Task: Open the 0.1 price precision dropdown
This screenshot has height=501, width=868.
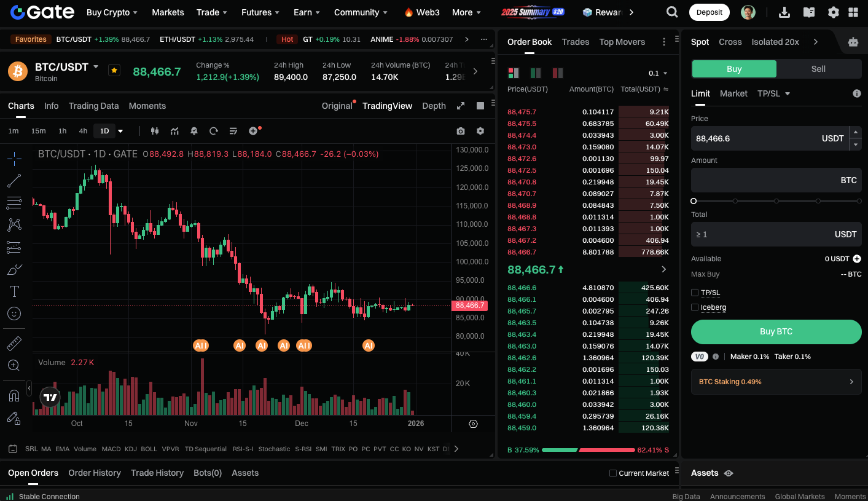Action: click(658, 73)
